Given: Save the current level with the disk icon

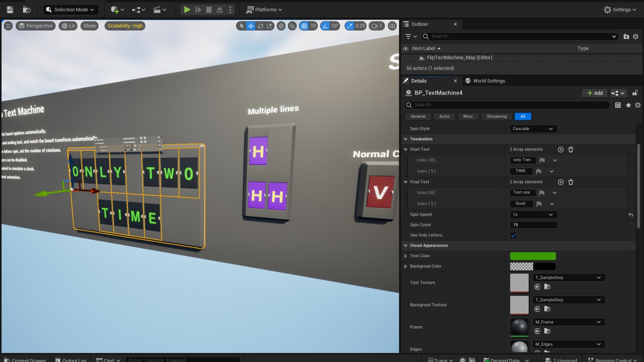Looking at the screenshot, I should [x=10, y=10].
